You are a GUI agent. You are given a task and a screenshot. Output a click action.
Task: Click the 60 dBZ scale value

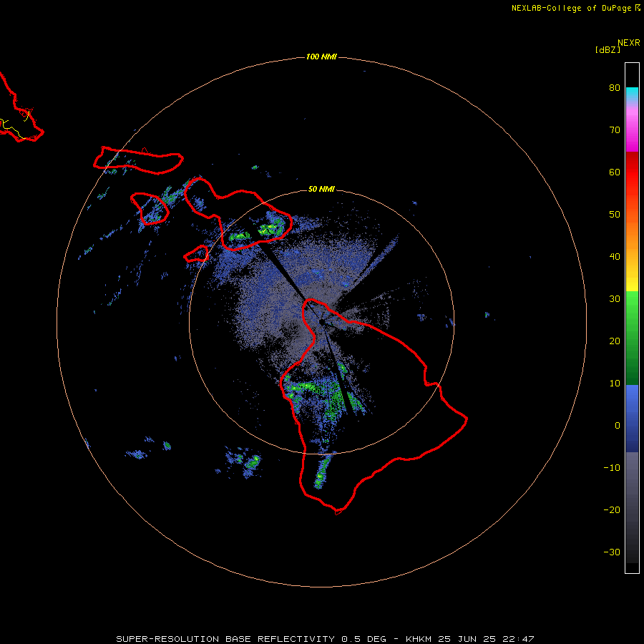point(615,172)
